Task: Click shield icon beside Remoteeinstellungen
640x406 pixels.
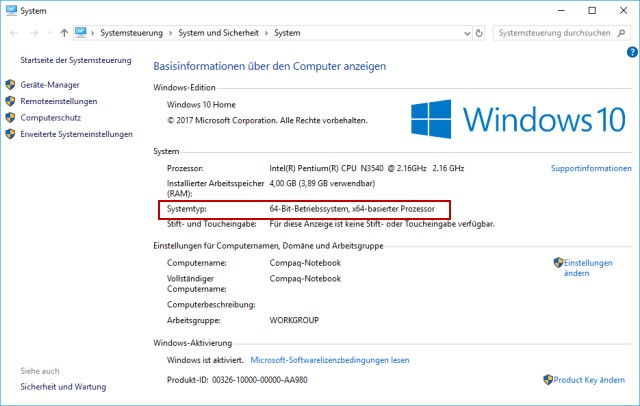Action: [x=10, y=101]
